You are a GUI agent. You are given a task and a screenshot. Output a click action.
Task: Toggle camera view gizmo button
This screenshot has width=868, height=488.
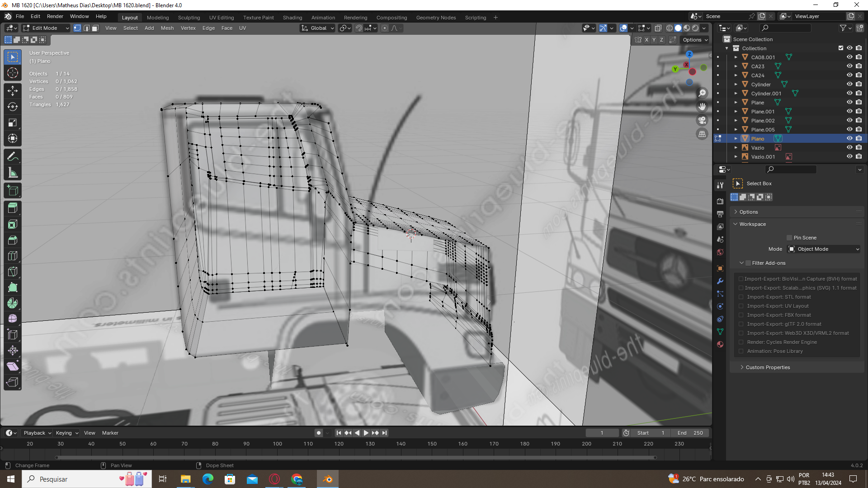702,120
